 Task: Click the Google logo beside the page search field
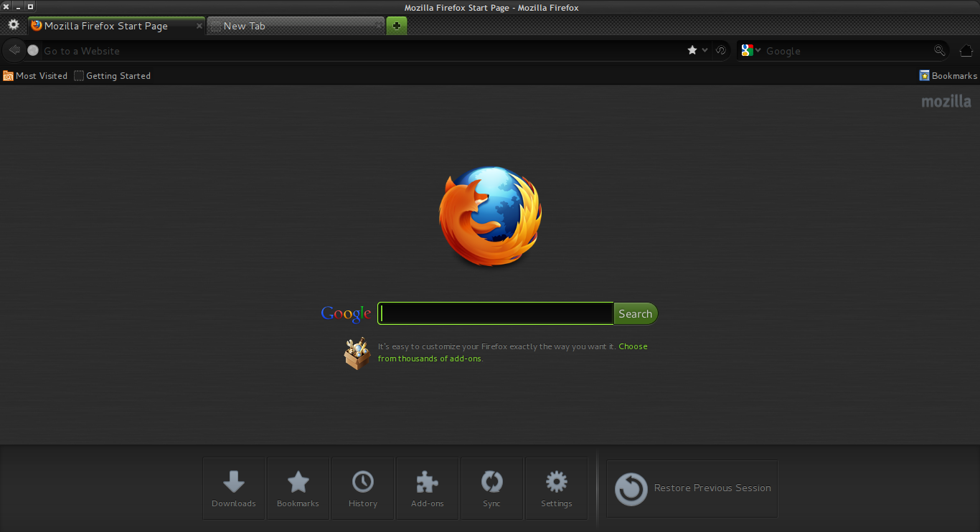click(346, 313)
